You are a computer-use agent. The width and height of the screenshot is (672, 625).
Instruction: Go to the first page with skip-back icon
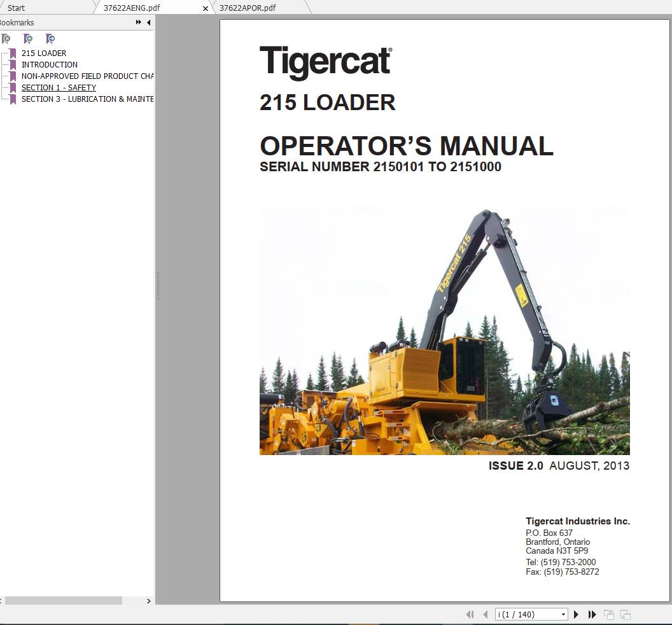[470, 614]
